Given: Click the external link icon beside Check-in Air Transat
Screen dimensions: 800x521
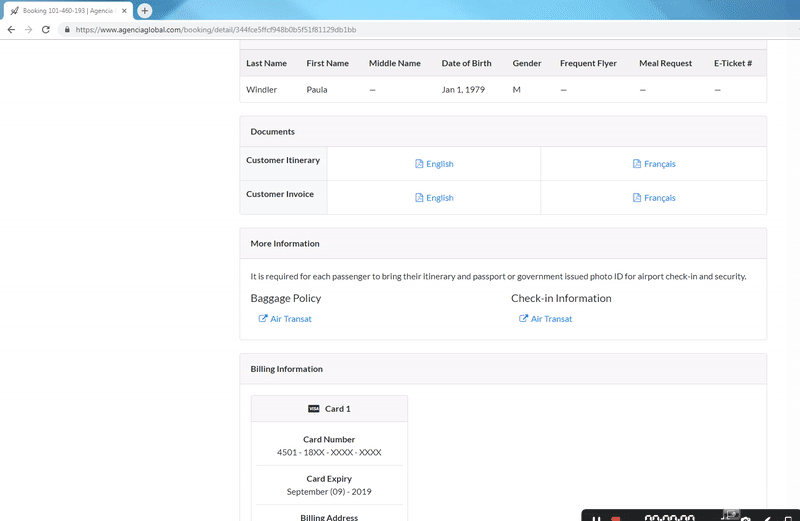Looking at the screenshot, I should 523,319.
